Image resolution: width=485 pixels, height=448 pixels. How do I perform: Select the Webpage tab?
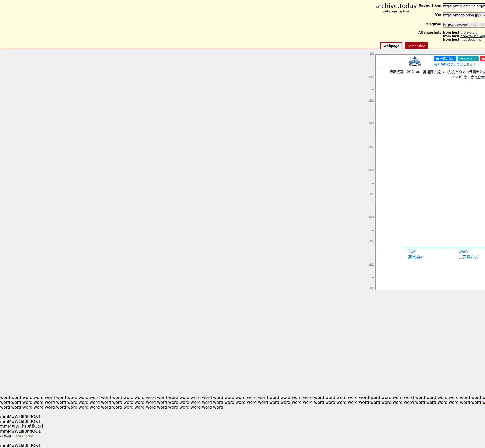(391, 46)
